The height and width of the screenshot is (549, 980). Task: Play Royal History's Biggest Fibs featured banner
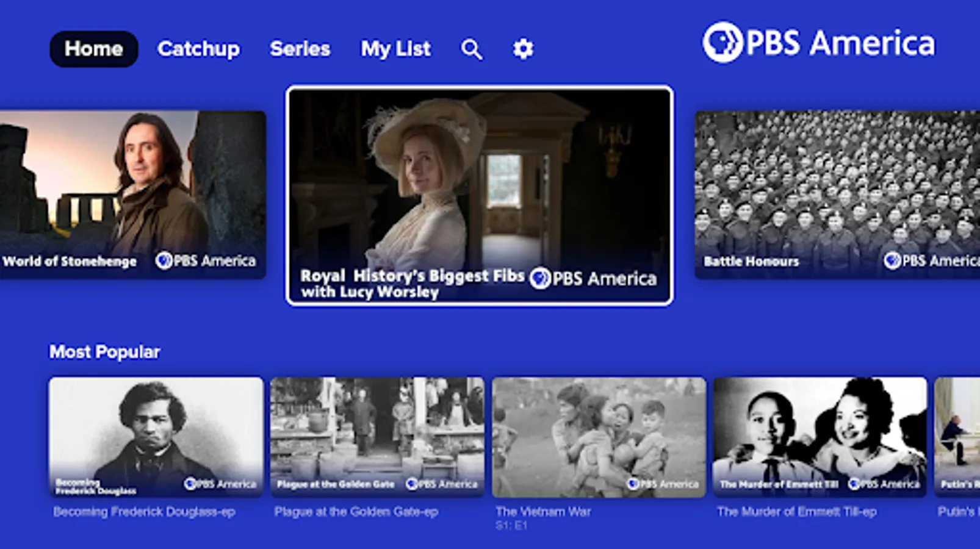click(x=480, y=196)
